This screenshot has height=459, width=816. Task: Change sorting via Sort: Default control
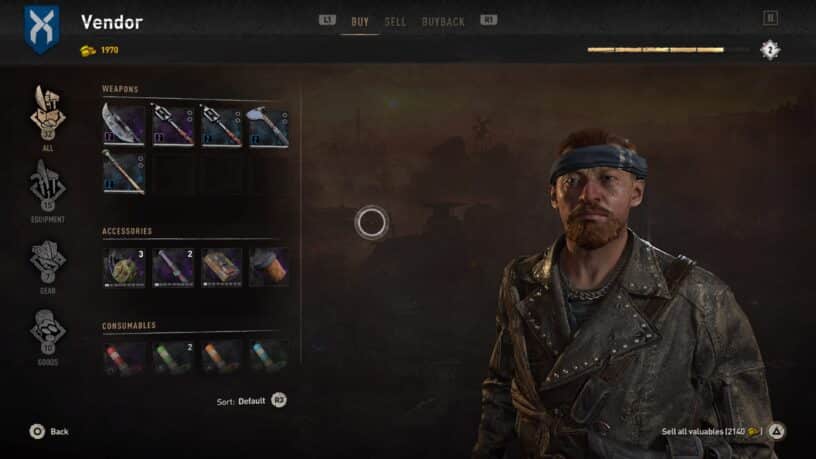tap(251, 401)
